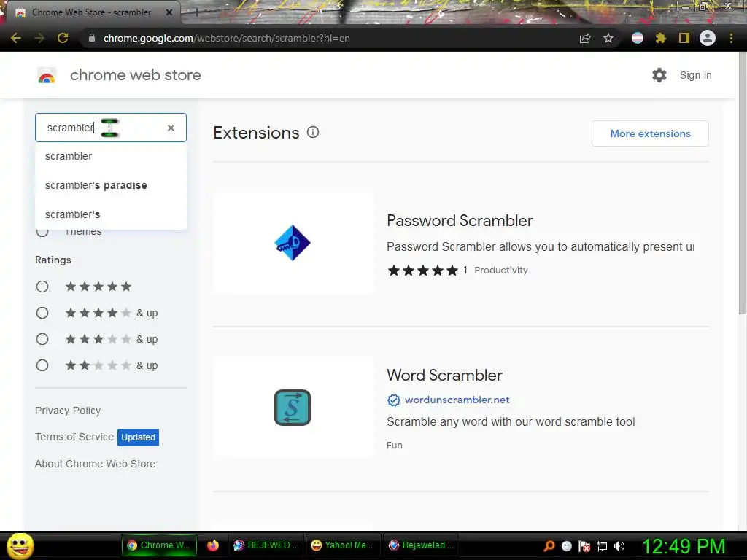Image resolution: width=747 pixels, height=560 pixels.
Task: Click the Chrome Web Store rainbow logo
Action: [x=47, y=75]
